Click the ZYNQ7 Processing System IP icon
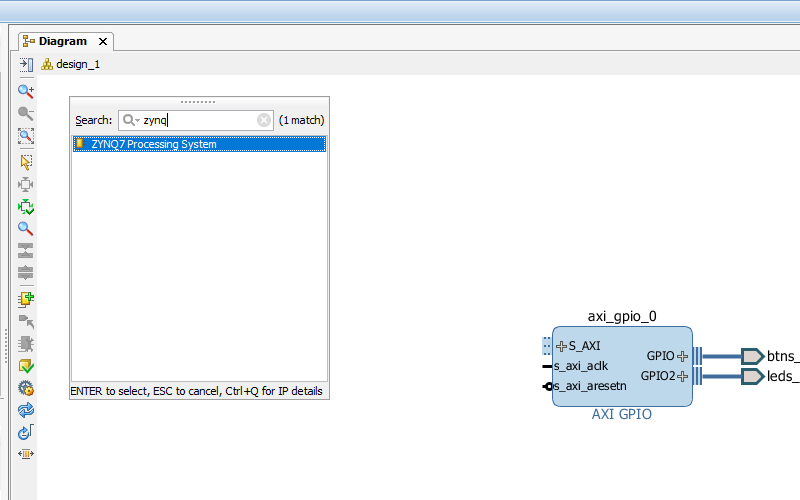This screenshot has width=800, height=500. tap(80, 144)
